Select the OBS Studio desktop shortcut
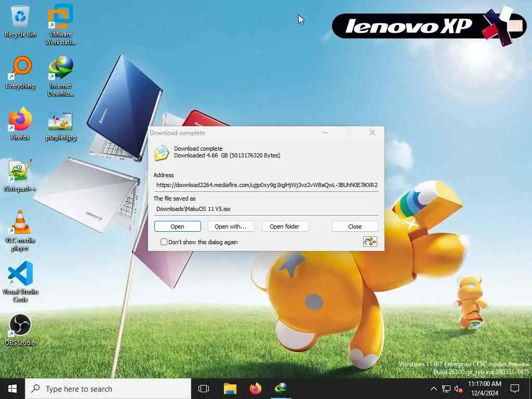532x399 pixels. tap(20, 330)
